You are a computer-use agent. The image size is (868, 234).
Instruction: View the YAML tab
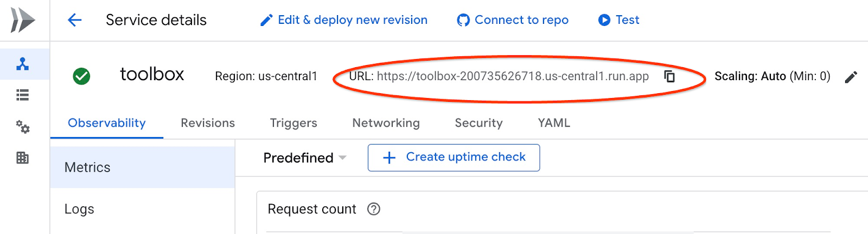pos(554,123)
